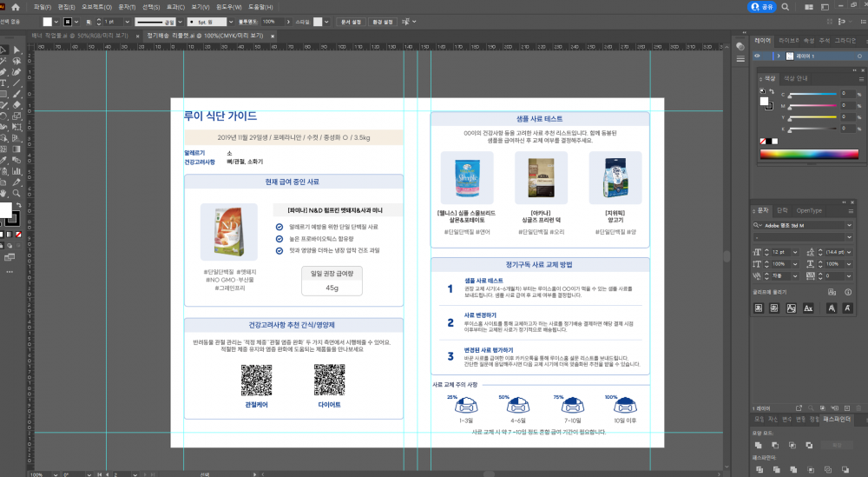Toggle the last snap-to-glyph angular A button

pos(847,308)
